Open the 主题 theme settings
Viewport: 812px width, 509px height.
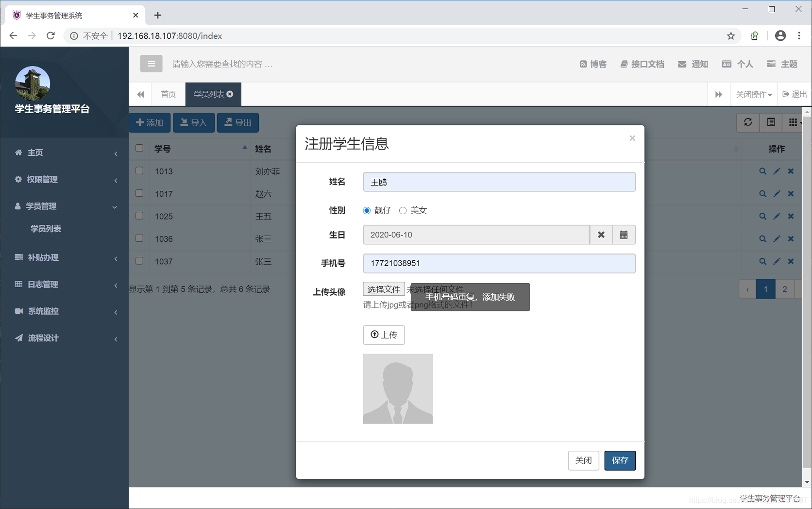(x=782, y=64)
